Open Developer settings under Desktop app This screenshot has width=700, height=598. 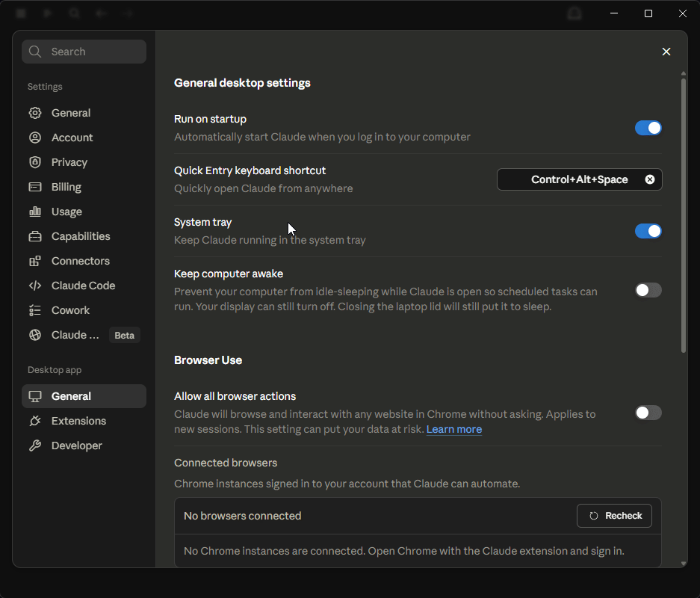(x=84, y=446)
